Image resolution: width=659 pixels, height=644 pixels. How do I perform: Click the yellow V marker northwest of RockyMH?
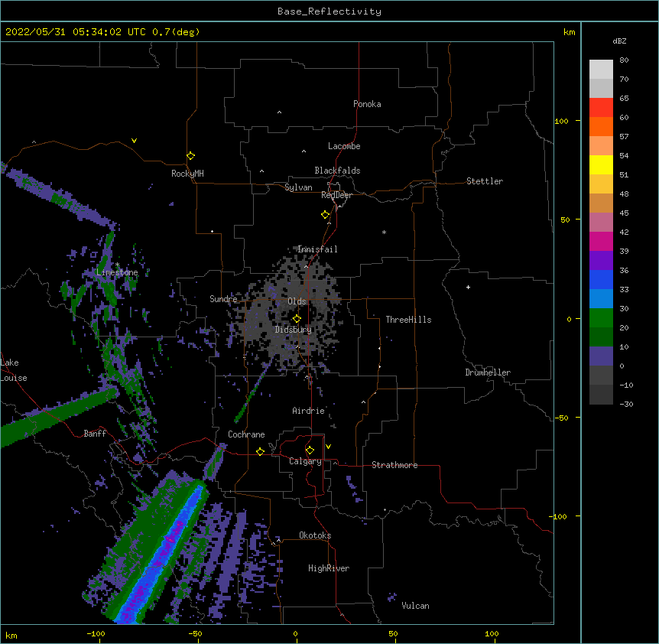134,141
